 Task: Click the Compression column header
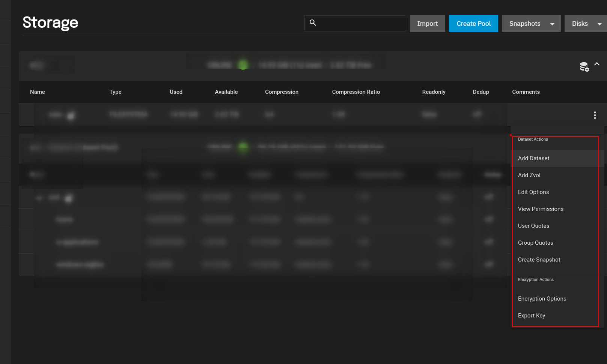[x=282, y=92]
